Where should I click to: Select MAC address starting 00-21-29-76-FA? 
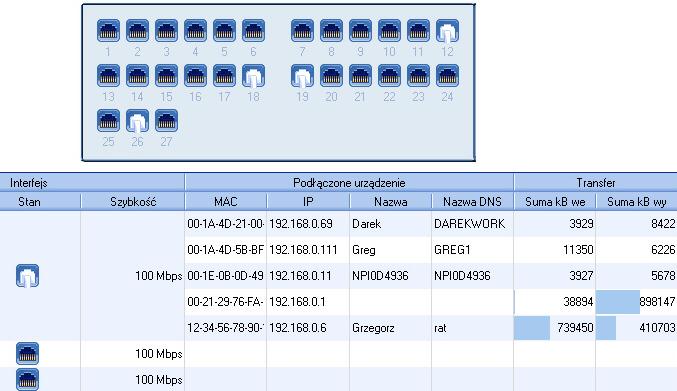[226, 302]
